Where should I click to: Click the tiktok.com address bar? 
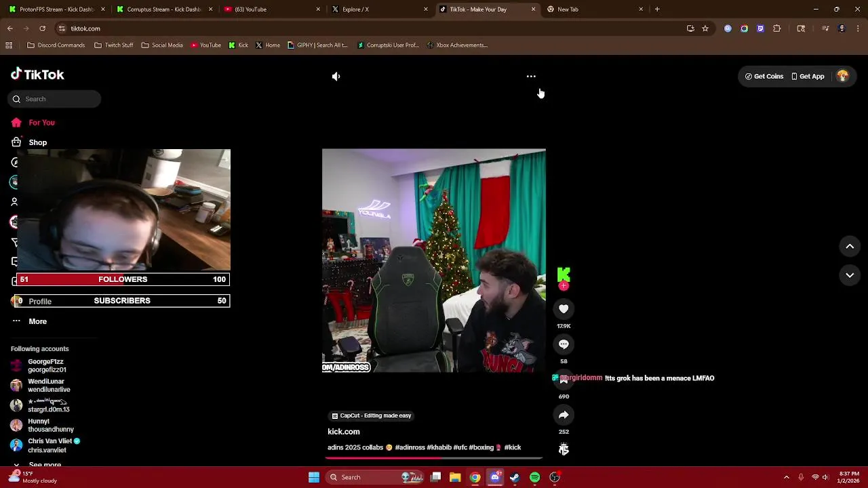[366, 28]
